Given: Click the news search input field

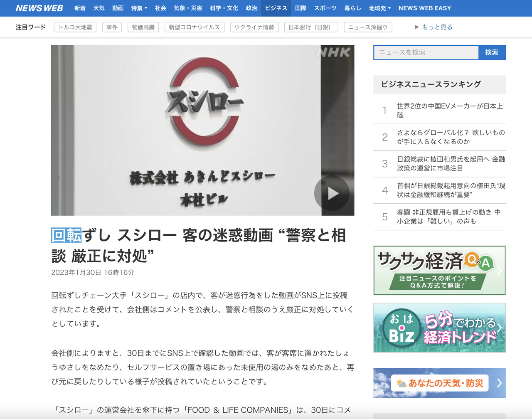Looking at the screenshot, I should 426,52.
